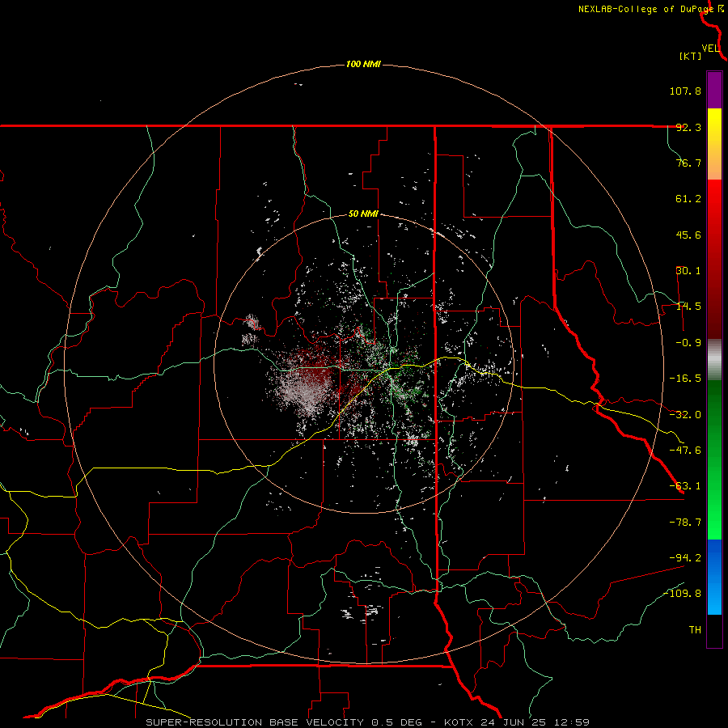Click the -109.8 legend value

coord(682,594)
